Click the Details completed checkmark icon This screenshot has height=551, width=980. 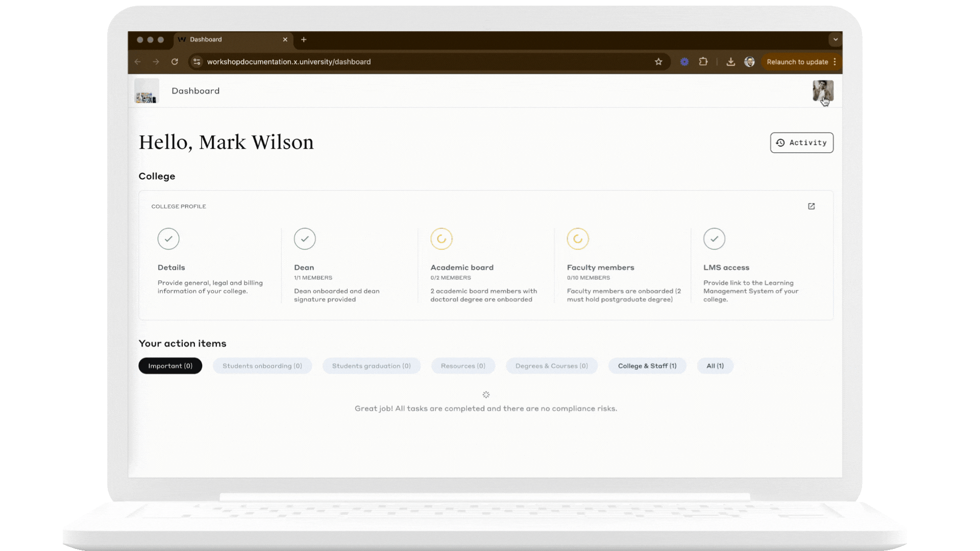tap(168, 239)
